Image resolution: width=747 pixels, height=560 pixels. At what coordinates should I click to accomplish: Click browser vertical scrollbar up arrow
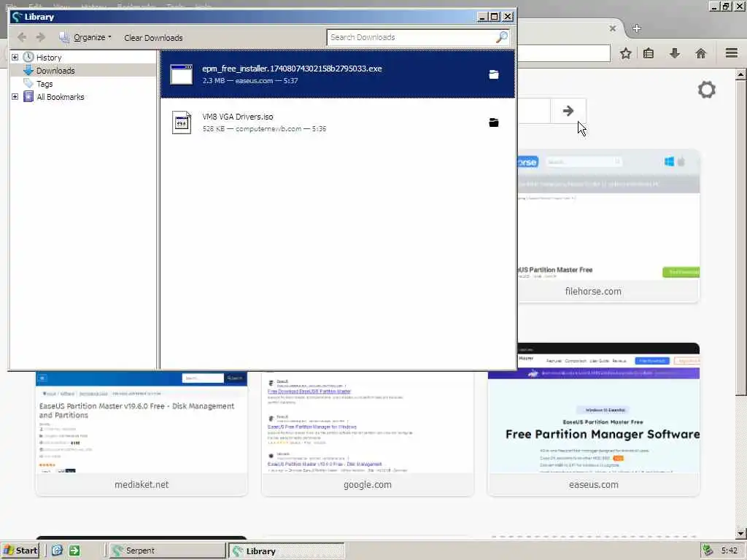click(x=741, y=74)
